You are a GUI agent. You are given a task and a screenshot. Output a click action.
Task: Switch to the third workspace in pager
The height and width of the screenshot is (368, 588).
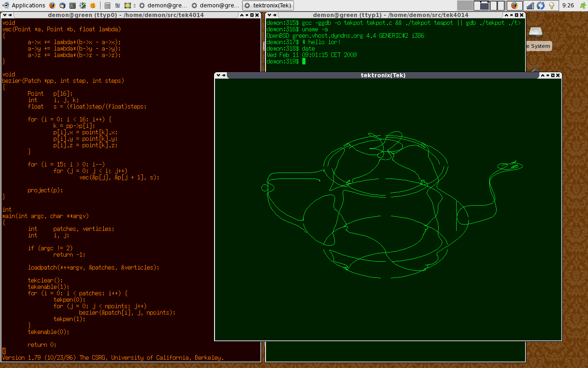pyautogui.click(x=494, y=6)
